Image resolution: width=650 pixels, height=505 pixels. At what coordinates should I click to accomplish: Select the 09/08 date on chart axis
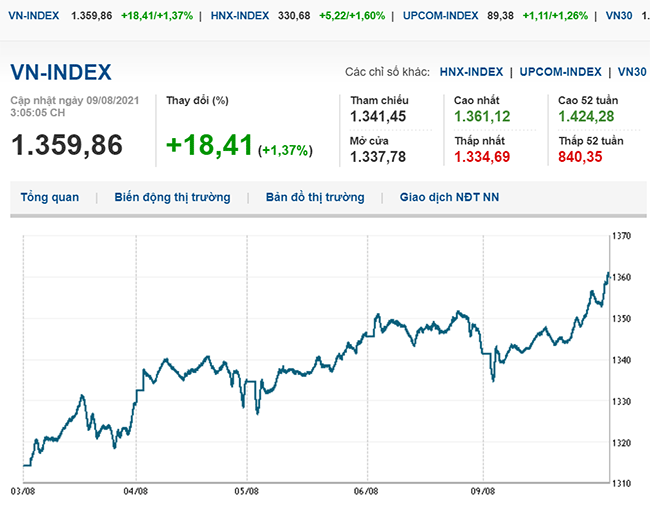click(483, 491)
